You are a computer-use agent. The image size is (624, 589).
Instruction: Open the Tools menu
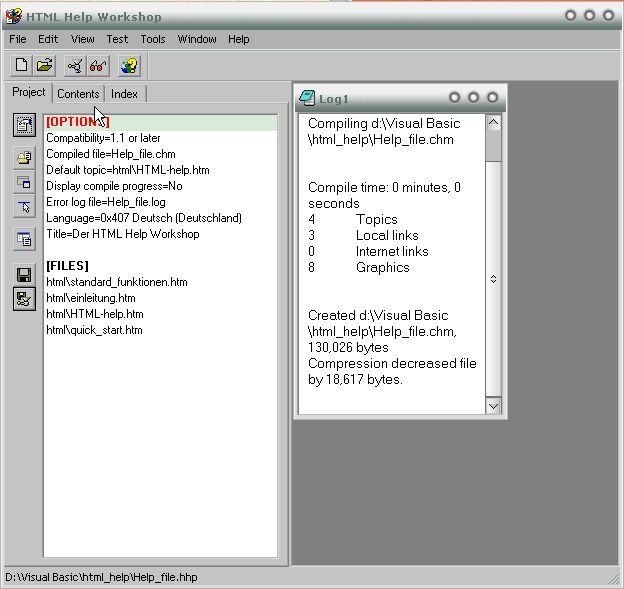pos(153,39)
